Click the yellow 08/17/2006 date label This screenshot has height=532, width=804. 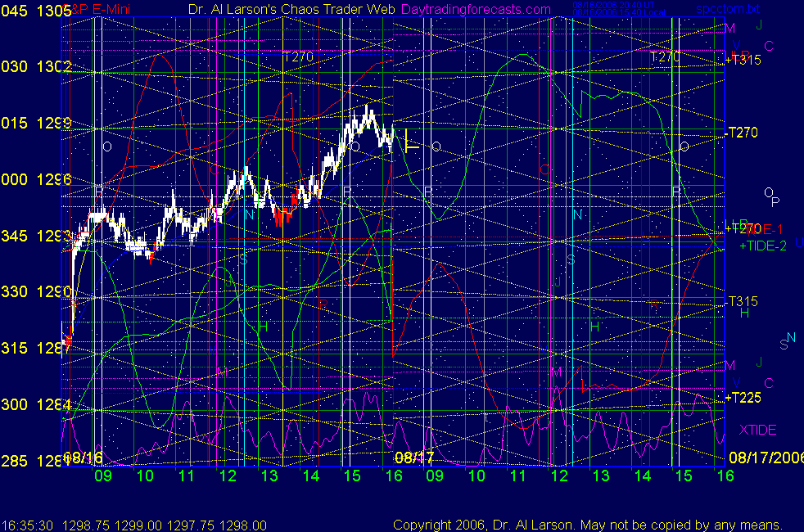click(x=761, y=457)
